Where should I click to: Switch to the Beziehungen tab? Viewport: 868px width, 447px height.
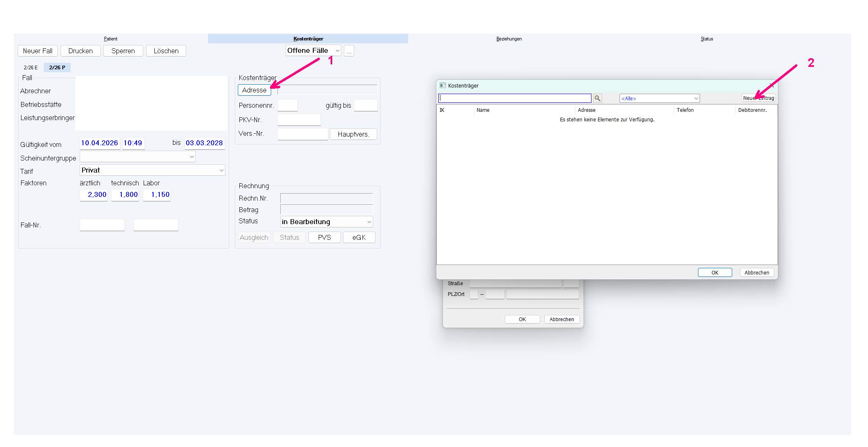[x=509, y=39]
